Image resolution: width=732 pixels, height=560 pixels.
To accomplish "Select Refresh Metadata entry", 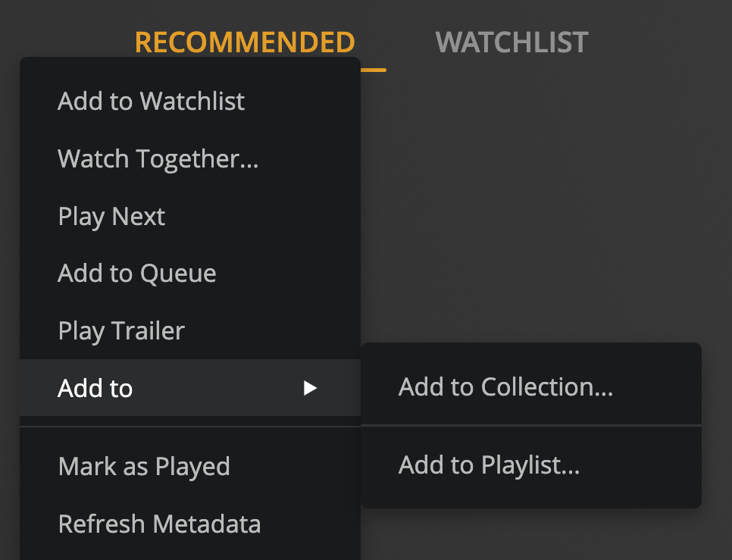I will tap(190, 524).
